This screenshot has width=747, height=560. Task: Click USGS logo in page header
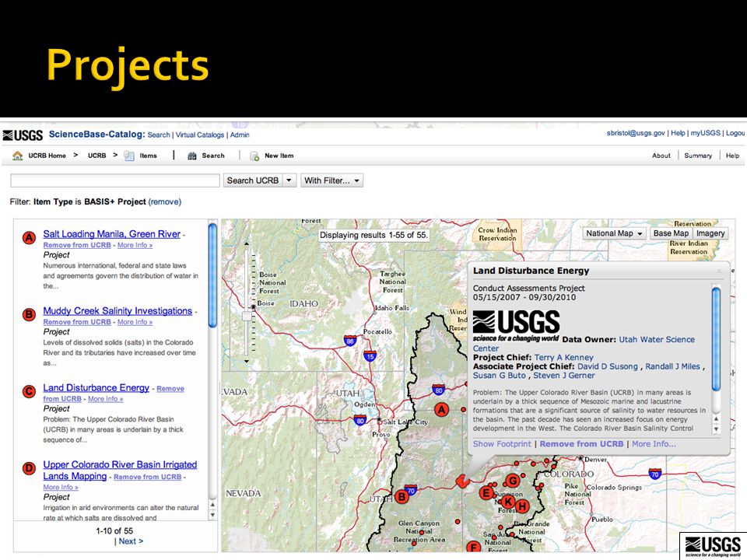23,135
